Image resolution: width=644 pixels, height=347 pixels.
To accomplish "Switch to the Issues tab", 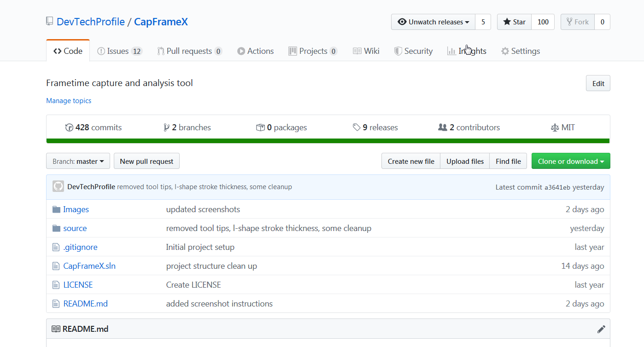I will (x=119, y=51).
